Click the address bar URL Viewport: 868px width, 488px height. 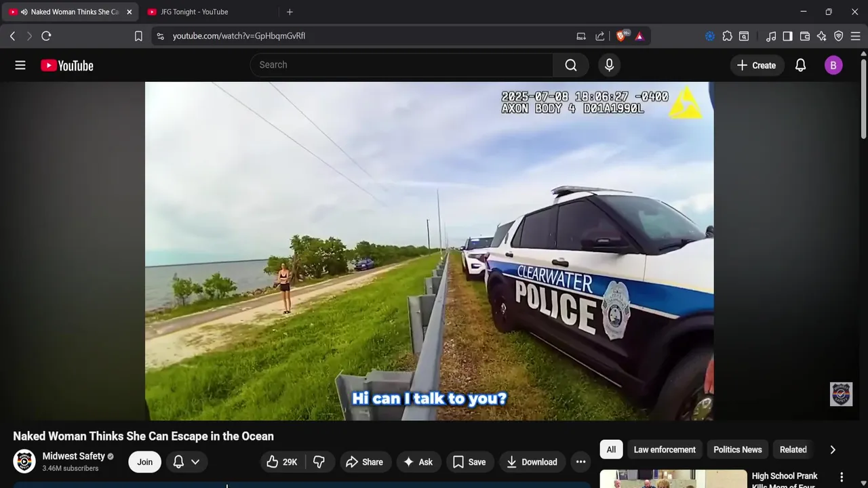coord(239,36)
